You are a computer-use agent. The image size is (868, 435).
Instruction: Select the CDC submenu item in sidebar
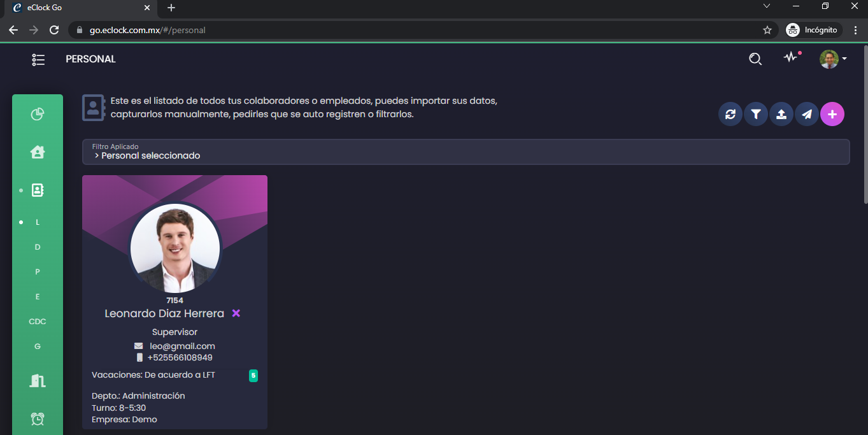(38, 322)
